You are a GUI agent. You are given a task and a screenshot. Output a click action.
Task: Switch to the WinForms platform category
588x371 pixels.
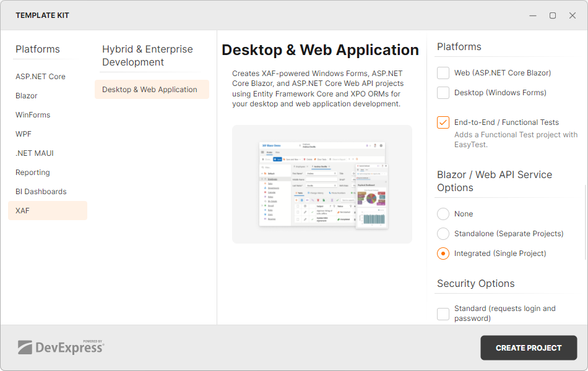pyautogui.click(x=32, y=114)
